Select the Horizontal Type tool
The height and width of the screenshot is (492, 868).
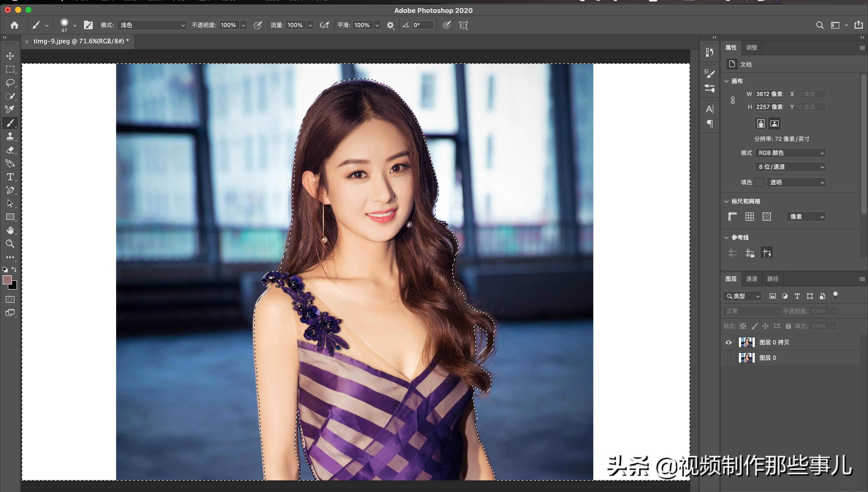coord(10,177)
